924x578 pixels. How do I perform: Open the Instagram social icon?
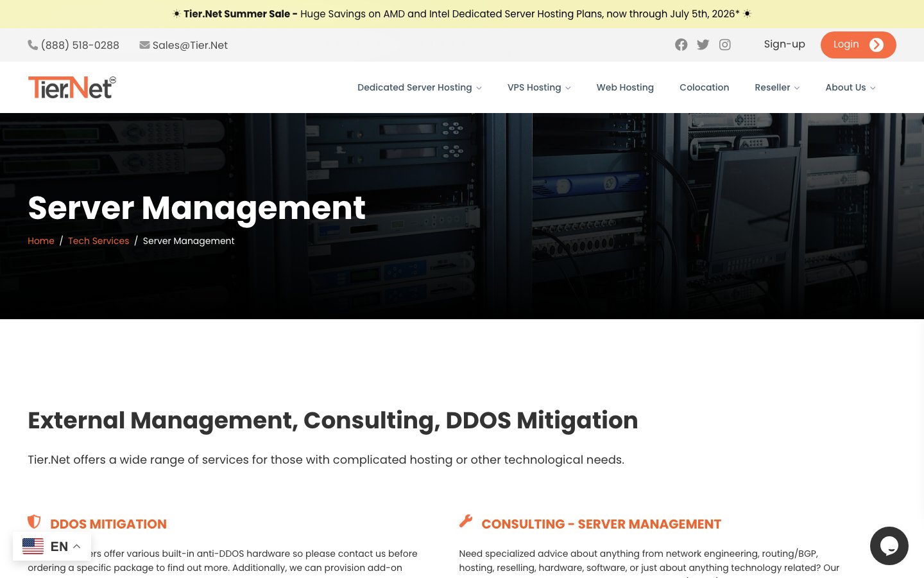coord(725,45)
